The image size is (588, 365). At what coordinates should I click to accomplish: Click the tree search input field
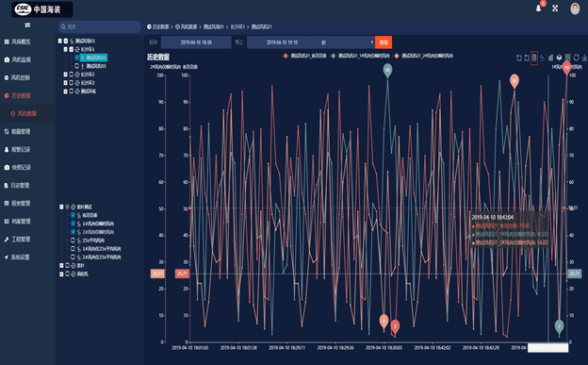[99, 26]
